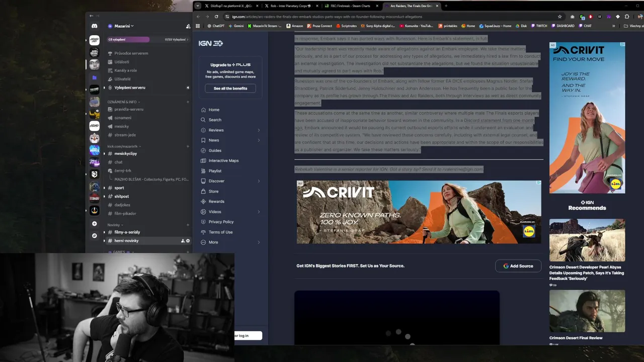Open Privacy Policy link

(221, 222)
